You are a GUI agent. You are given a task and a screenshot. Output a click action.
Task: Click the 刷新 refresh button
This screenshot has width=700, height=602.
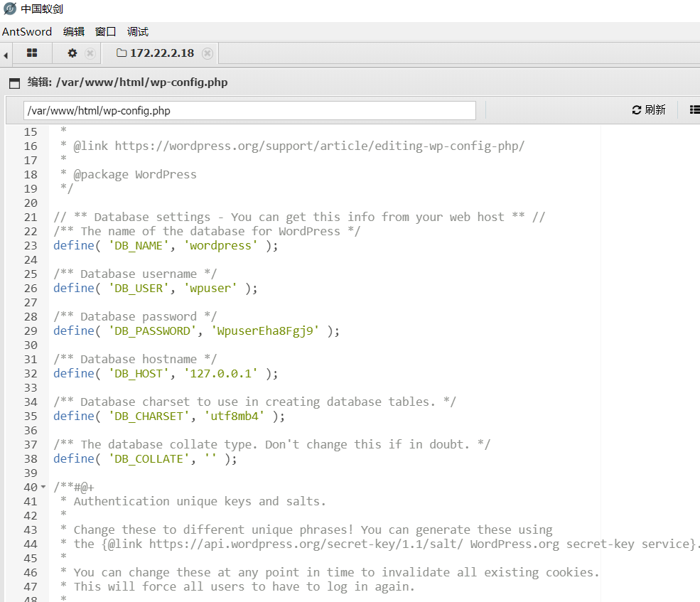click(649, 110)
